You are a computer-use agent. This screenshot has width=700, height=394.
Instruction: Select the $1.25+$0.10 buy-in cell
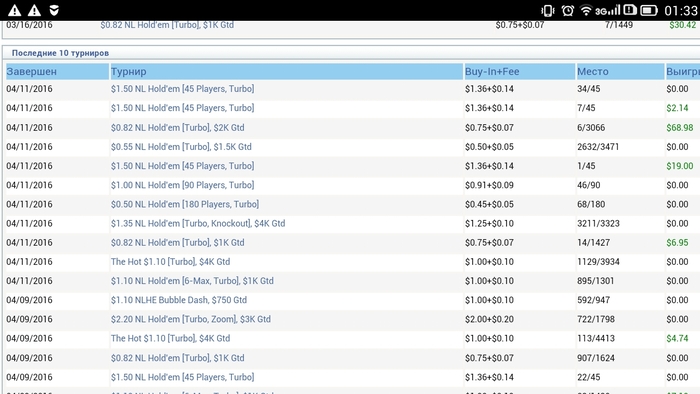[x=489, y=224]
